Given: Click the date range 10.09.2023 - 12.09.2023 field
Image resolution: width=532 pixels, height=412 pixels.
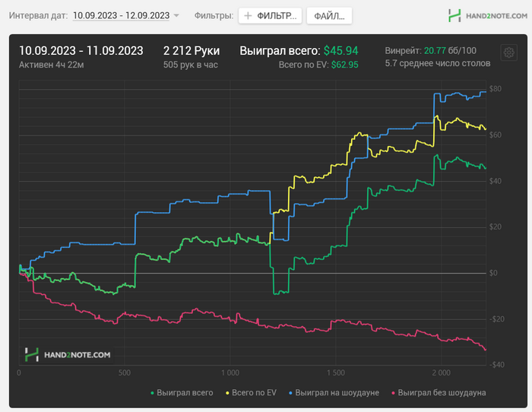Looking at the screenshot, I should point(121,16).
